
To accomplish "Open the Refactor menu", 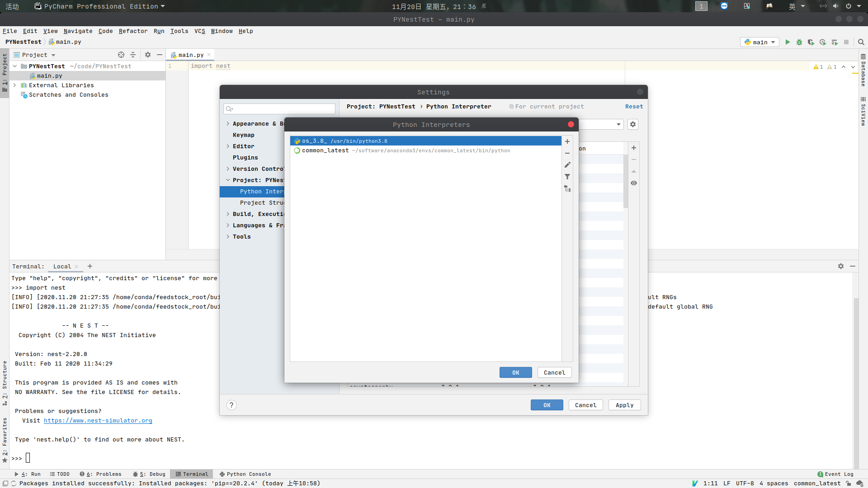I will (133, 31).
